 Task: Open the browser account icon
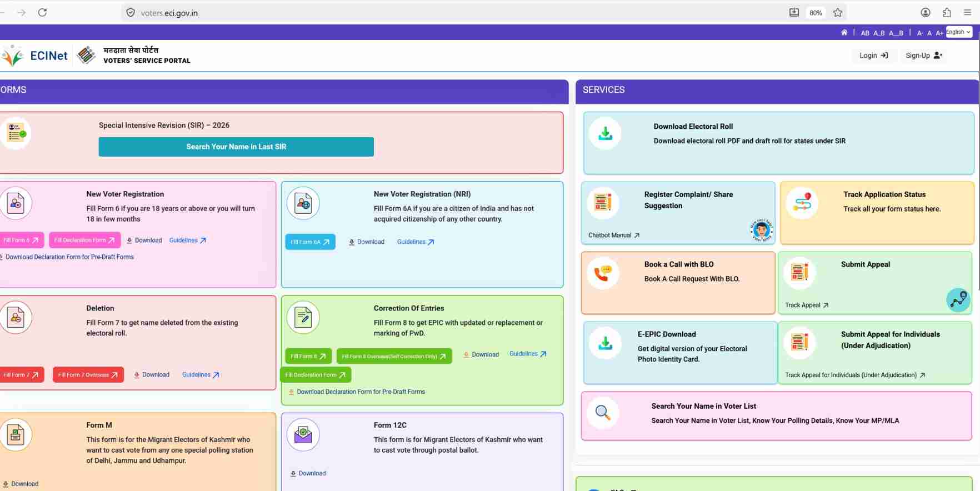[926, 12]
